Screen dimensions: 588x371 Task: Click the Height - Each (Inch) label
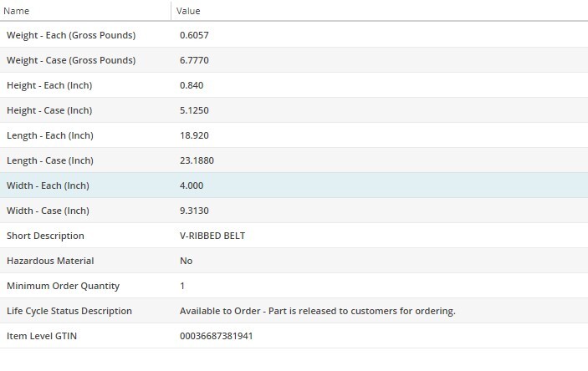pyautogui.click(x=48, y=85)
